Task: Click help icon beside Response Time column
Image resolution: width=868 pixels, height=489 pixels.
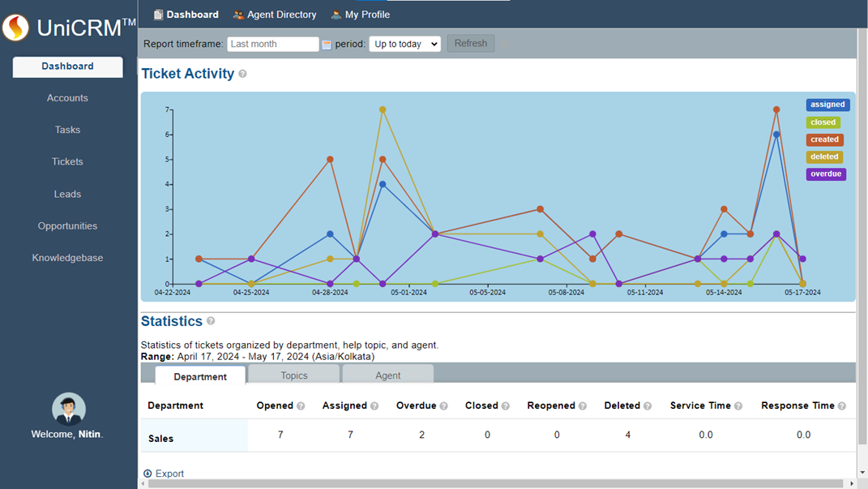Action: 841,406
